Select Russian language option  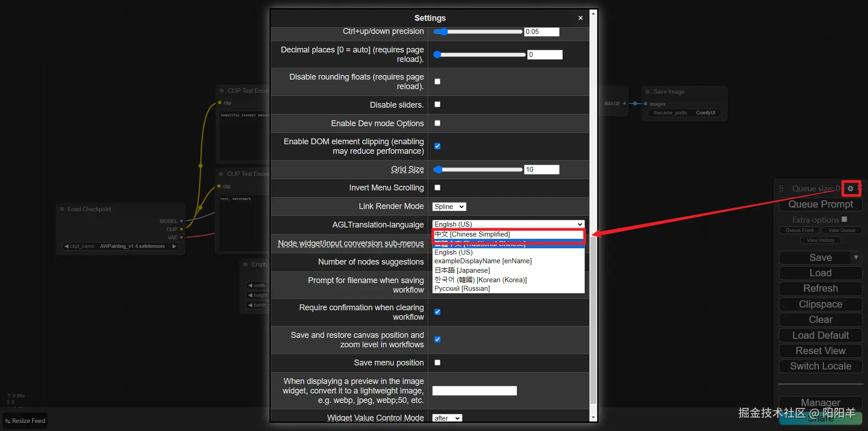pos(508,289)
